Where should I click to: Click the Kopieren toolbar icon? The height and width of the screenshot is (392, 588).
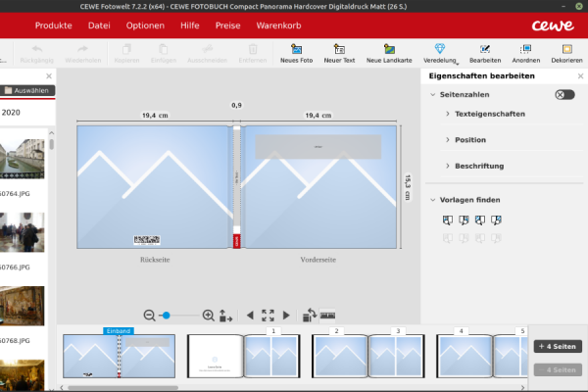tap(126, 50)
